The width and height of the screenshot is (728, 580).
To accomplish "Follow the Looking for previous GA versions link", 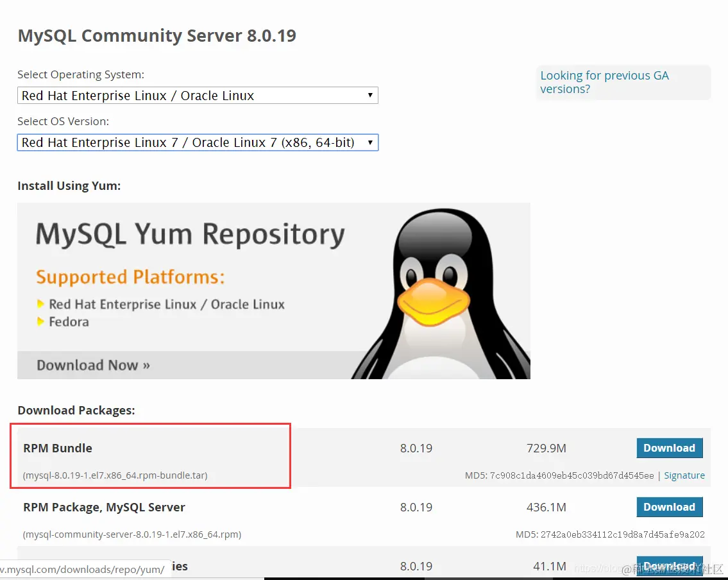I will 604,82.
